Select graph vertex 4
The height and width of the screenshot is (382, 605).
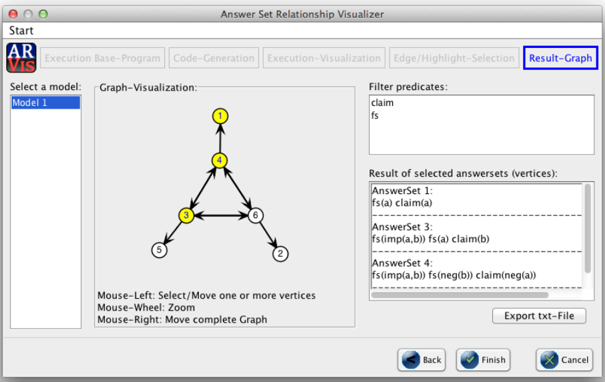(x=220, y=160)
